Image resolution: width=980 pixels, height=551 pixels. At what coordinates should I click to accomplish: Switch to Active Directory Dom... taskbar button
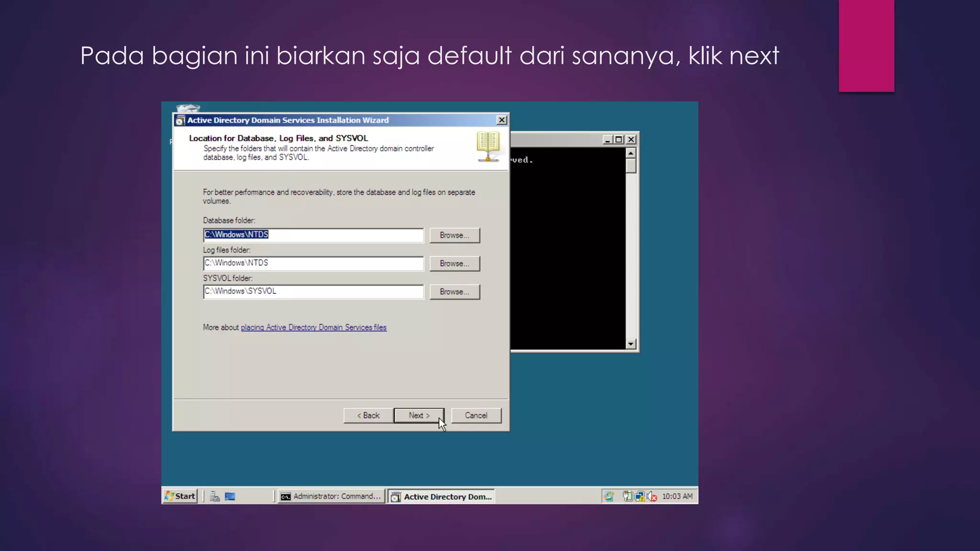[441, 496]
